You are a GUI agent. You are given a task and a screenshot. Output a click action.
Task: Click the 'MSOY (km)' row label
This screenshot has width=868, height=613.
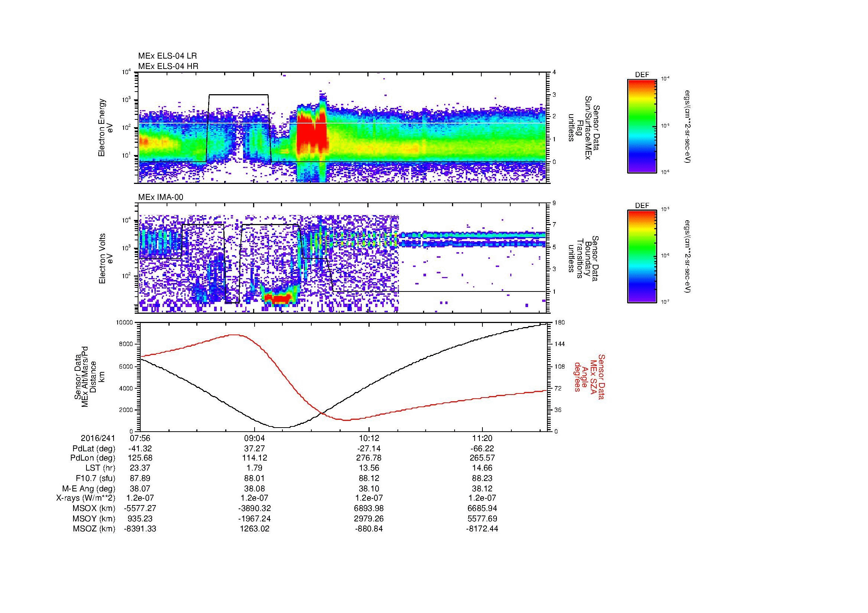(x=94, y=518)
